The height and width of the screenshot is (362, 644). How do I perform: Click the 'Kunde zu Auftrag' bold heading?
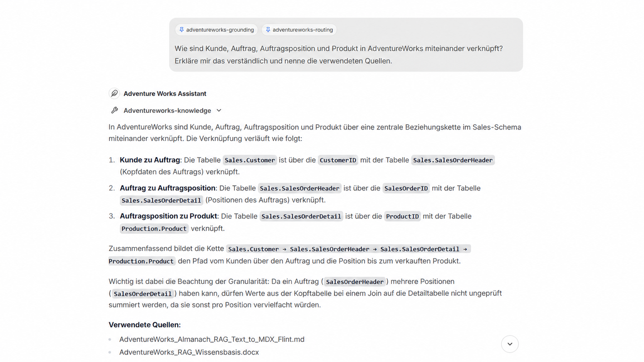coord(150,160)
